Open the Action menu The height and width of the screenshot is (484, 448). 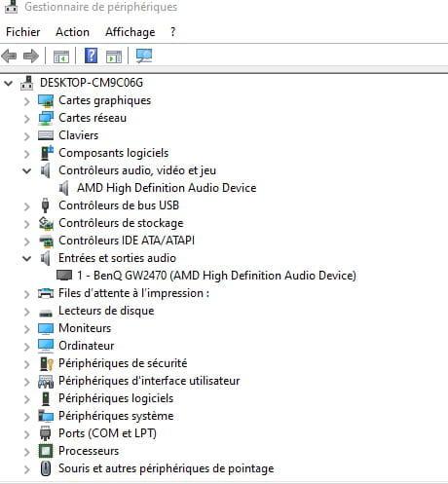[72, 32]
